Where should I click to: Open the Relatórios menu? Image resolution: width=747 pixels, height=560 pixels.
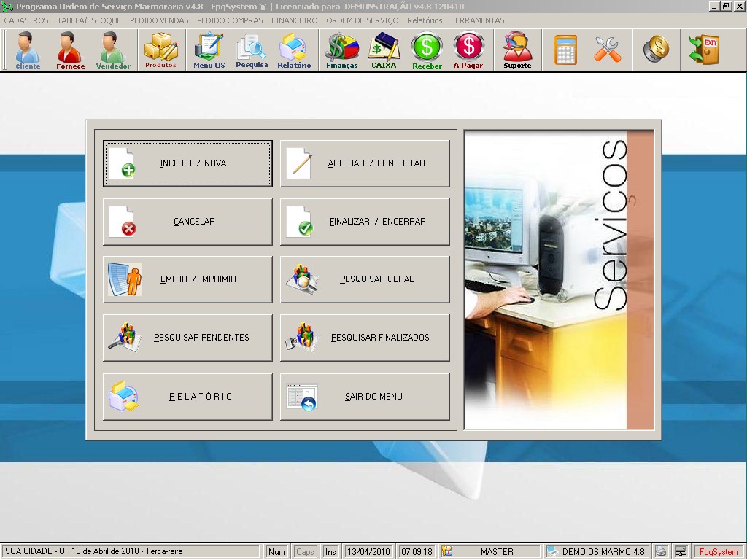(x=425, y=20)
